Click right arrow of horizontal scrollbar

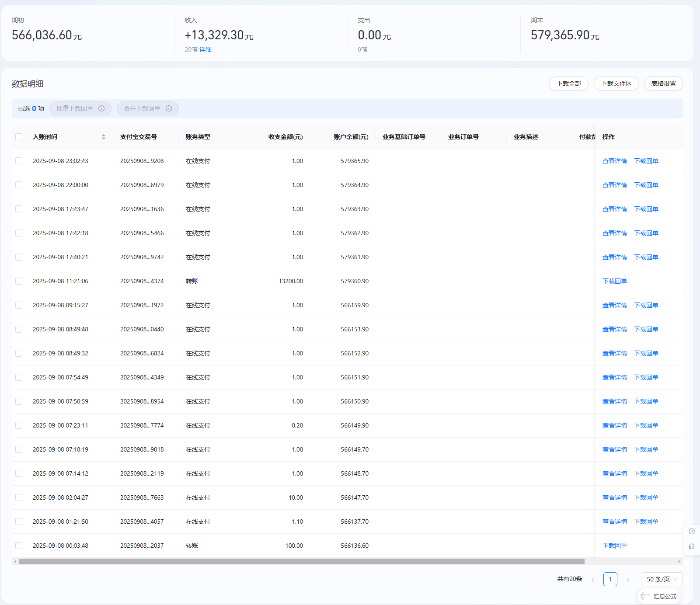[679, 561]
